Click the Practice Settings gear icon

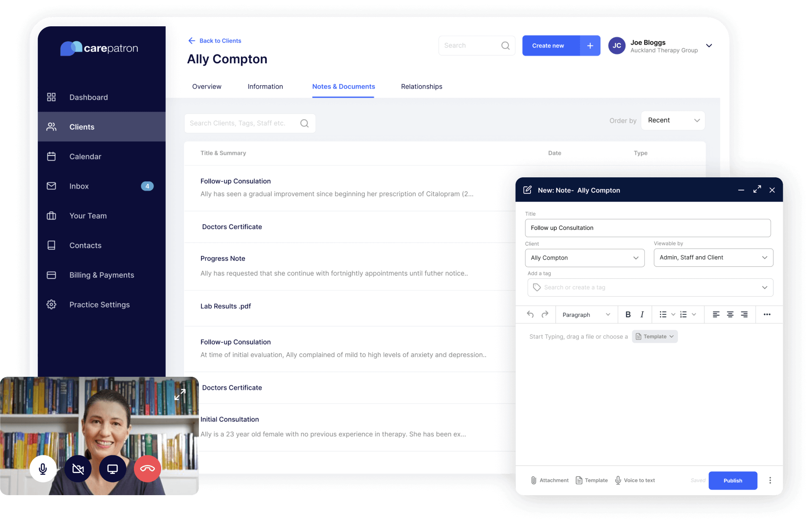point(51,305)
